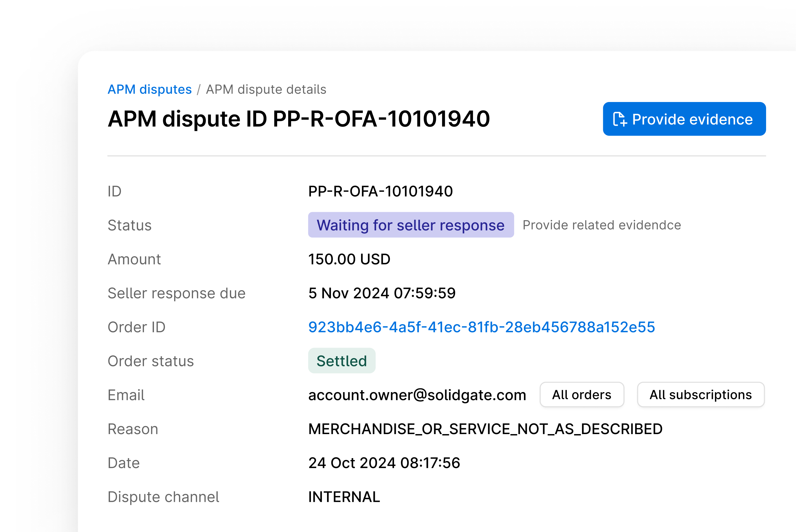Image resolution: width=796 pixels, height=532 pixels.
Task: Click the dispute ID heading PP-R-OFA-10101940
Action: coord(298,119)
